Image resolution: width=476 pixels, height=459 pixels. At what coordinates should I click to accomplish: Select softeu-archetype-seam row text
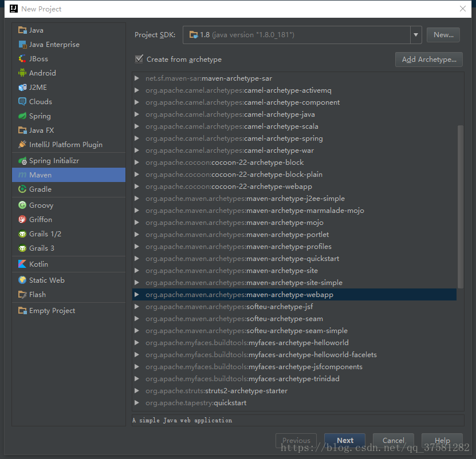point(234,319)
